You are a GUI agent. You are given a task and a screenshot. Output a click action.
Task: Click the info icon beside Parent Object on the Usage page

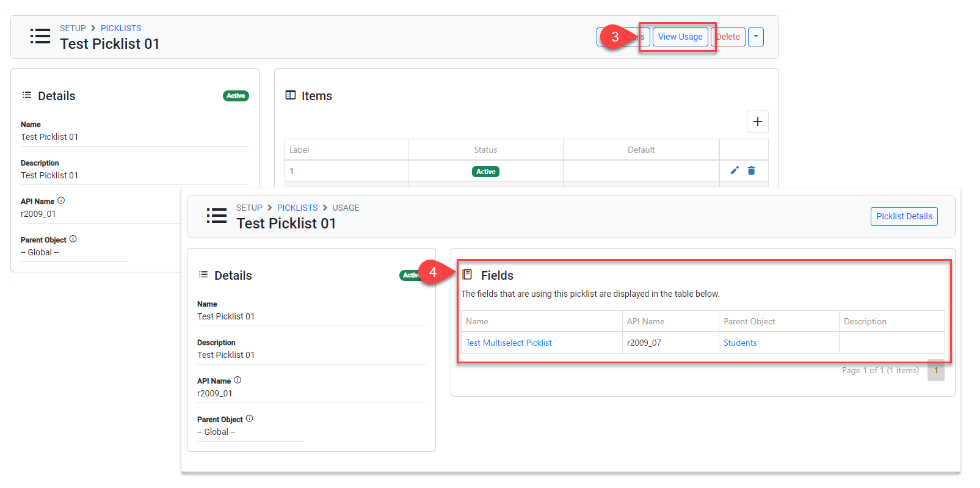tap(250, 418)
